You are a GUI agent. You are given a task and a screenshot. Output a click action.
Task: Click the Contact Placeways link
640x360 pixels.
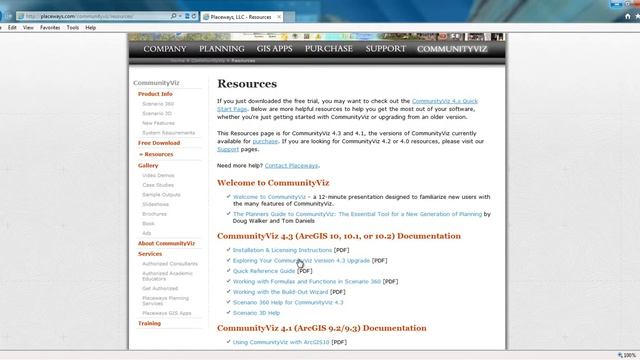(x=291, y=166)
